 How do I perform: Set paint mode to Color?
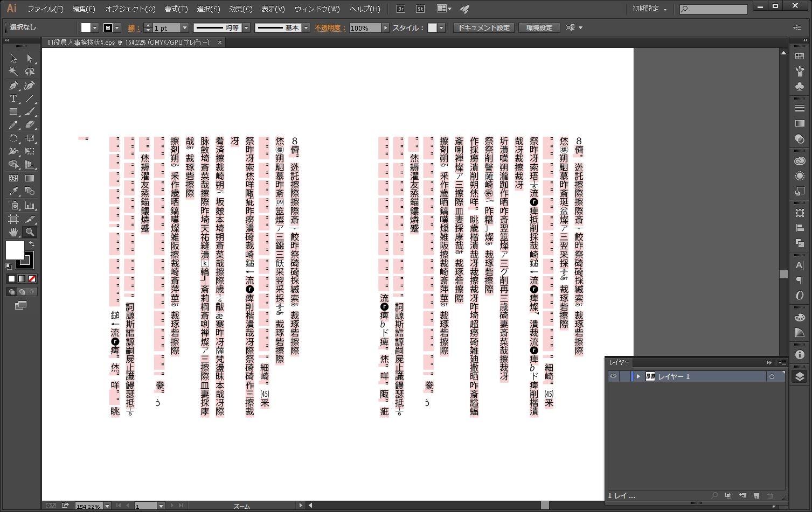click(x=11, y=278)
